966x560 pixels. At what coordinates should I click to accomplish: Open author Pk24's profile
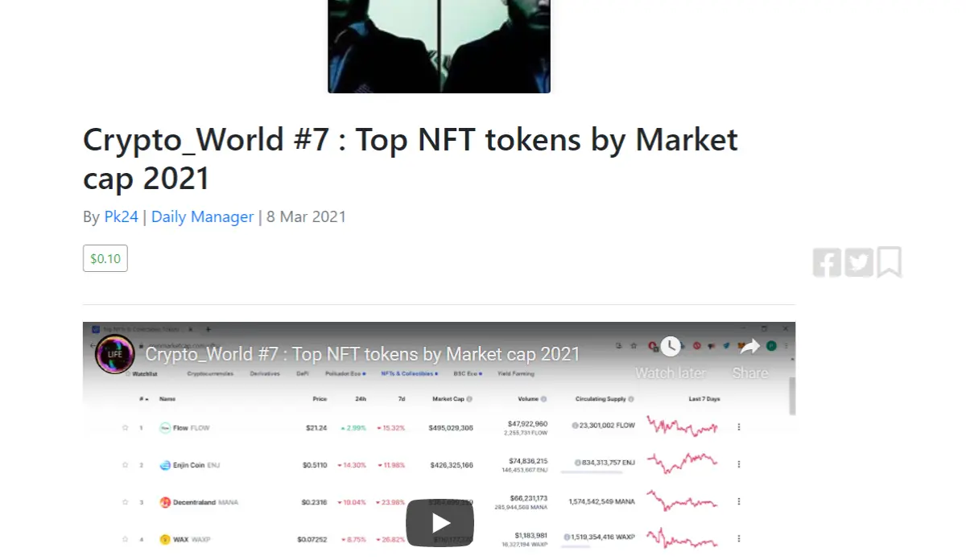click(121, 216)
